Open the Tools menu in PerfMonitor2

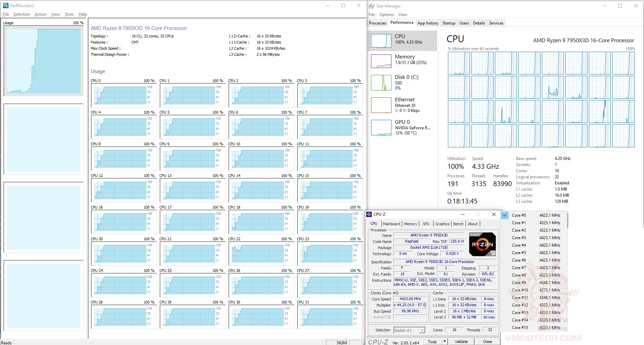[69, 14]
